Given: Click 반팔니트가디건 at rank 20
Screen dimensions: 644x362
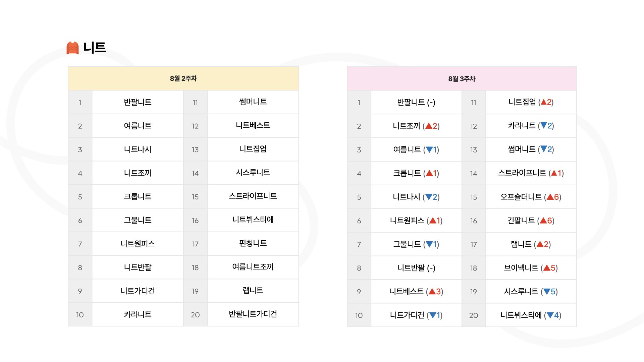Looking at the screenshot, I should tap(253, 314).
